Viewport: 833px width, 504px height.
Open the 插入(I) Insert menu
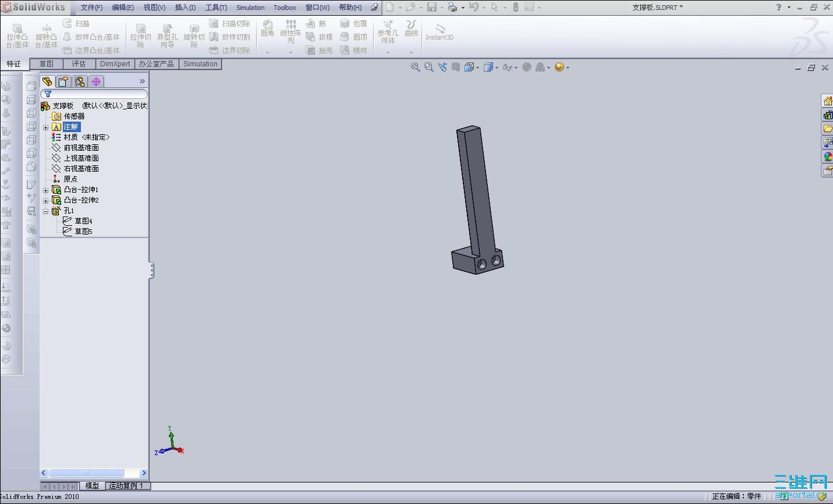pos(185,8)
